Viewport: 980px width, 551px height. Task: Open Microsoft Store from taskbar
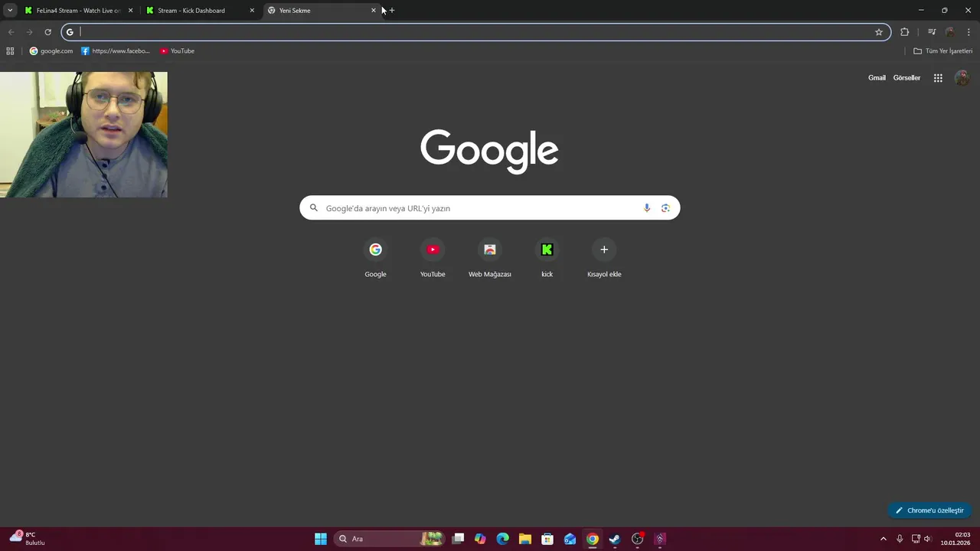pos(547,539)
